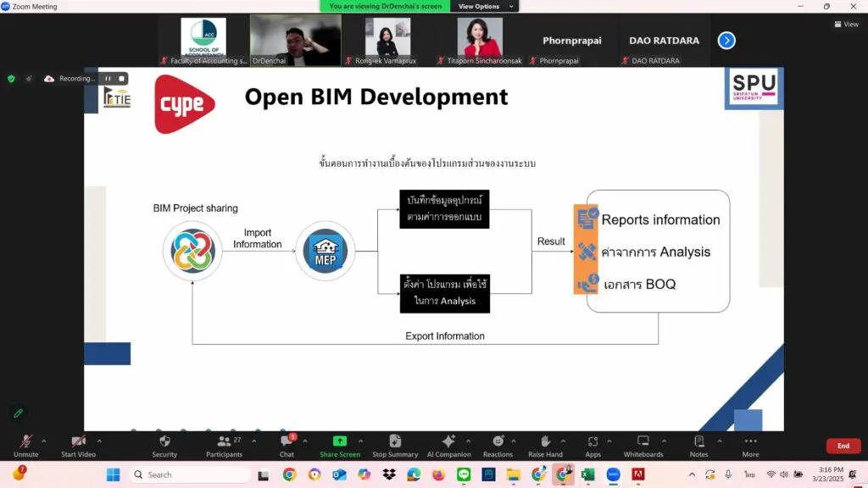Screen dimensions: 868x488
Task: Click the Windows Start button
Action: point(113,474)
